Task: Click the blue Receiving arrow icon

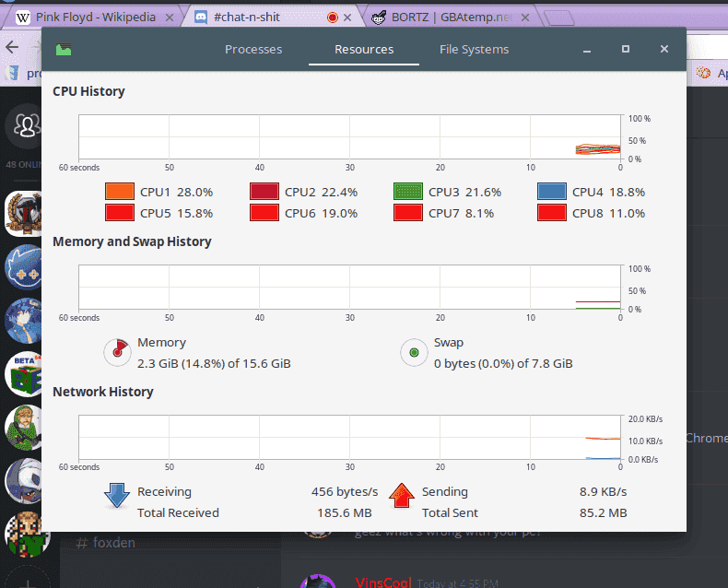Action: (116, 495)
